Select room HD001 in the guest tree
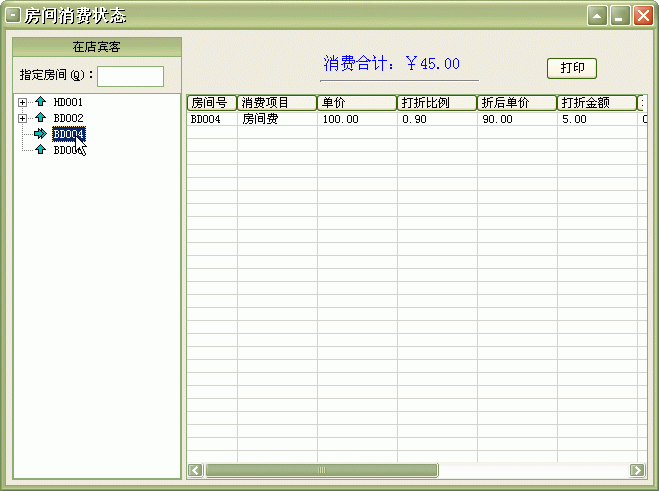Viewport: 659px width, 491px height. (x=68, y=102)
